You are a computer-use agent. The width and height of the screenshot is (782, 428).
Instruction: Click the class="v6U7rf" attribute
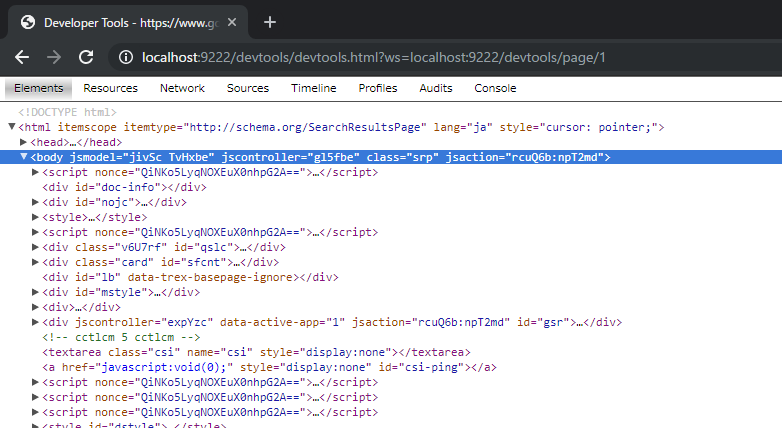tap(121, 247)
